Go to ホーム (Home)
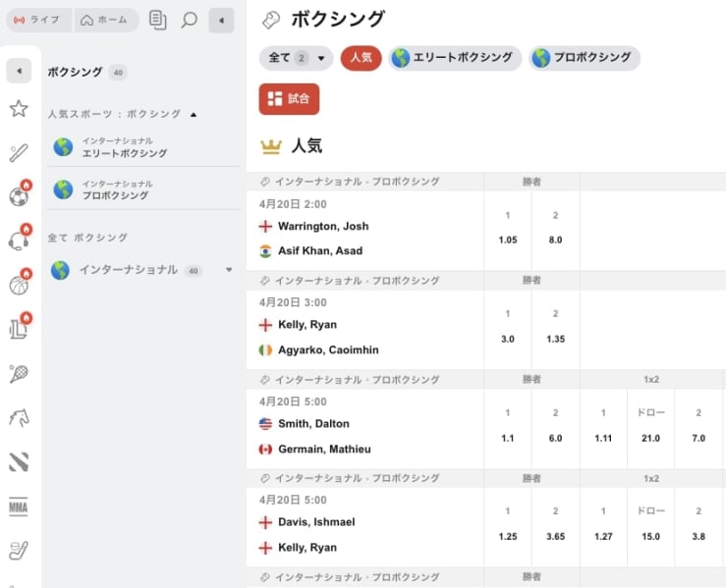The width and height of the screenshot is (726, 588). pyautogui.click(x=105, y=20)
